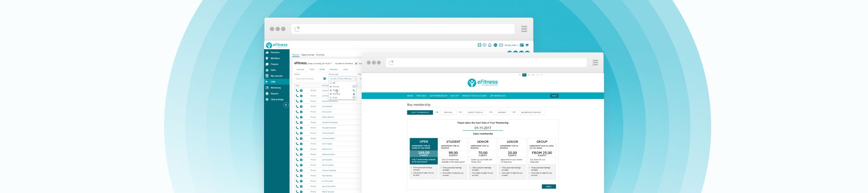Image resolution: width=868 pixels, height=193 pixels.
Task: Collapse the sidebar with the round arrow
Action: (286, 105)
